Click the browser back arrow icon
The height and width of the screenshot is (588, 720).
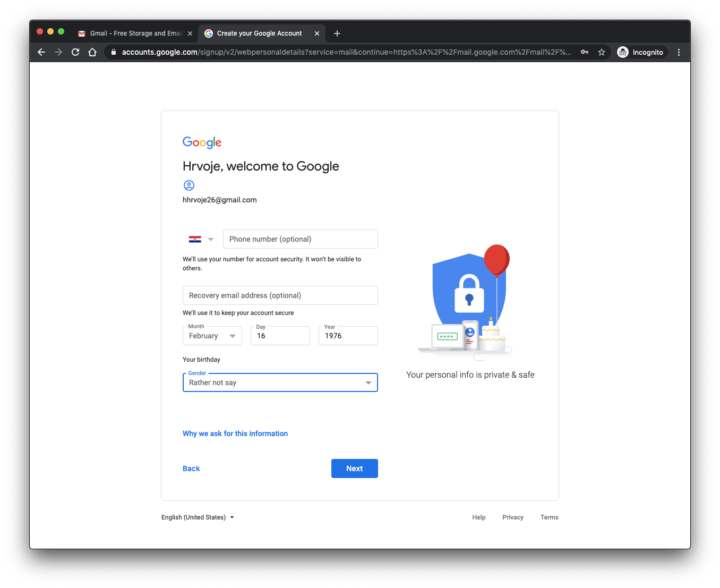click(x=41, y=52)
